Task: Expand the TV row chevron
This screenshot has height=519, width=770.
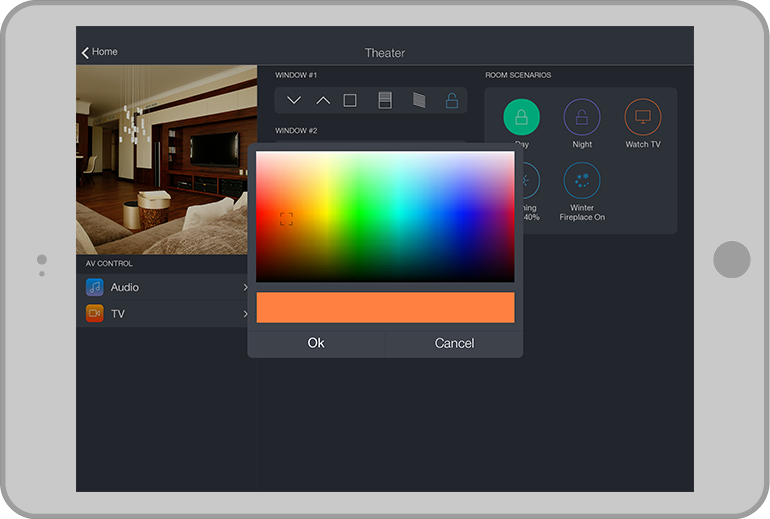Action: click(245, 314)
